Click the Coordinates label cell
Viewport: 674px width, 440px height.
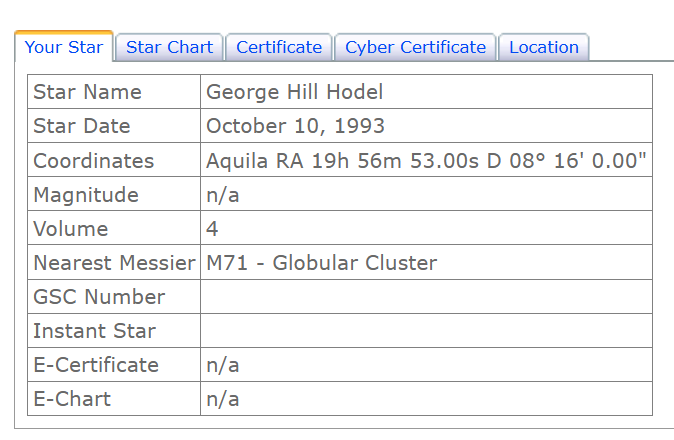click(x=94, y=161)
